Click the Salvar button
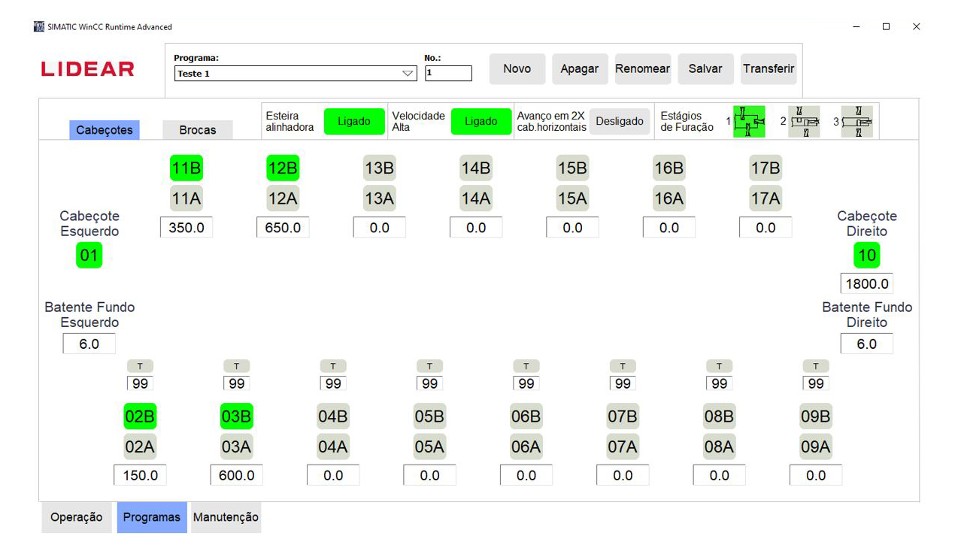The width and height of the screenshot is (961, 560). click(705, 69)
